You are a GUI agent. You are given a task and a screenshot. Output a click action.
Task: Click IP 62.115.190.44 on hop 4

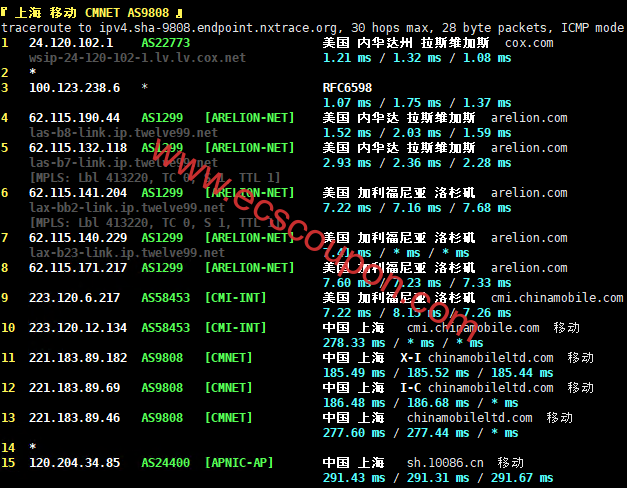[x=74, y=118]
